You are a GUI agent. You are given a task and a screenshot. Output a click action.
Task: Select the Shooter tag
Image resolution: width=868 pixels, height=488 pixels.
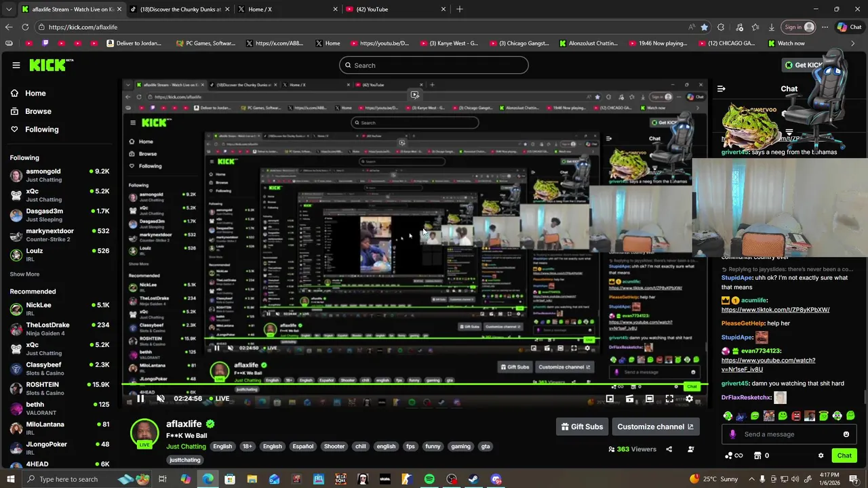pos(334,447)
